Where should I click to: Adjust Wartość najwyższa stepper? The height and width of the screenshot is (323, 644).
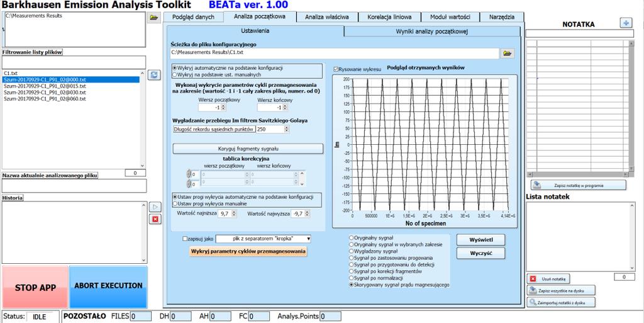[308, 213]
